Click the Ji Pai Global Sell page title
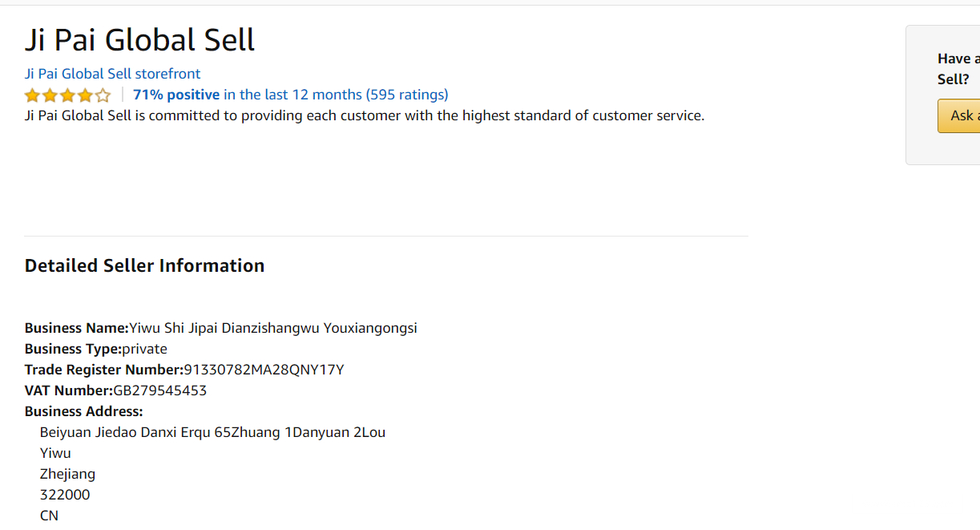The height and width of the screenshot is (530, 980). click(x=139, y=40)
